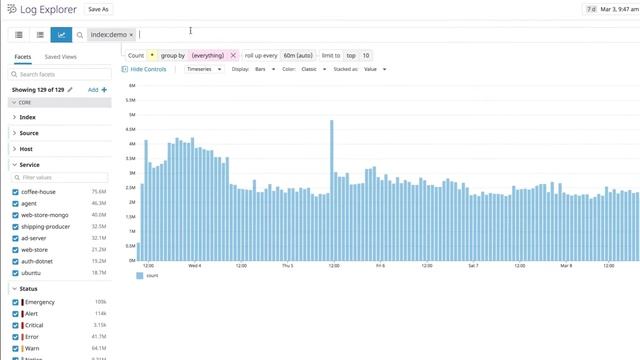Viewport: 640px width, 360px height.
Task: Click the Showing 129 of 129 text
Action: [38, 90]
